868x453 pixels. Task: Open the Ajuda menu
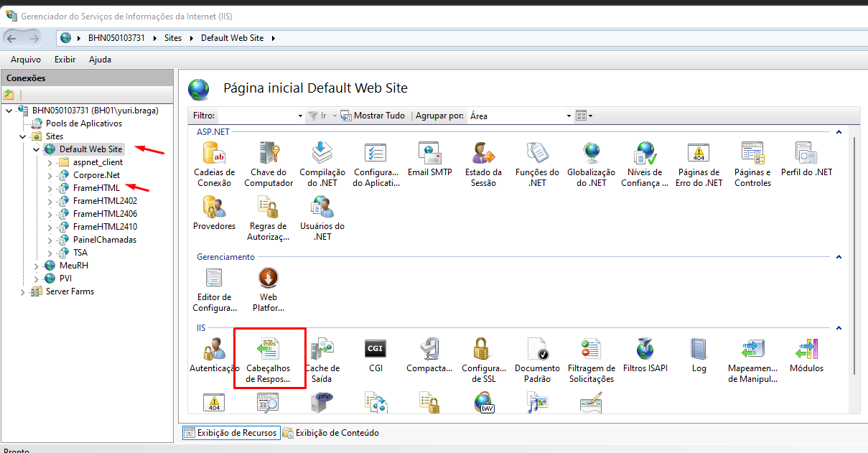pos(100,60)
